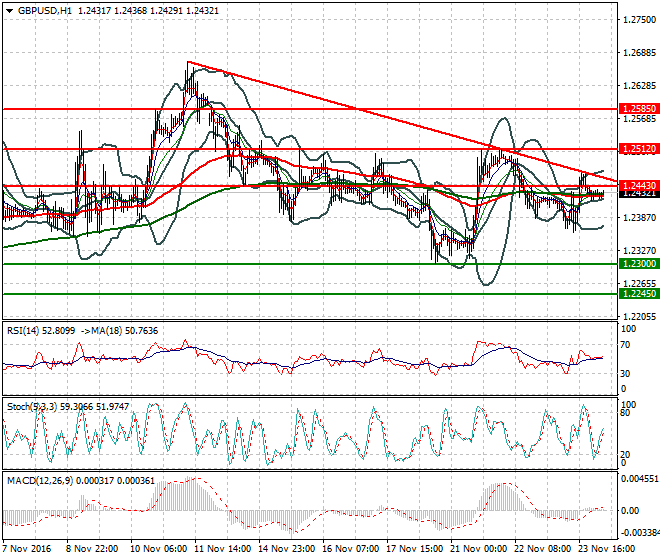
Task: Click the 10 Nov 06:00 time label
Action: click(158, 549)
